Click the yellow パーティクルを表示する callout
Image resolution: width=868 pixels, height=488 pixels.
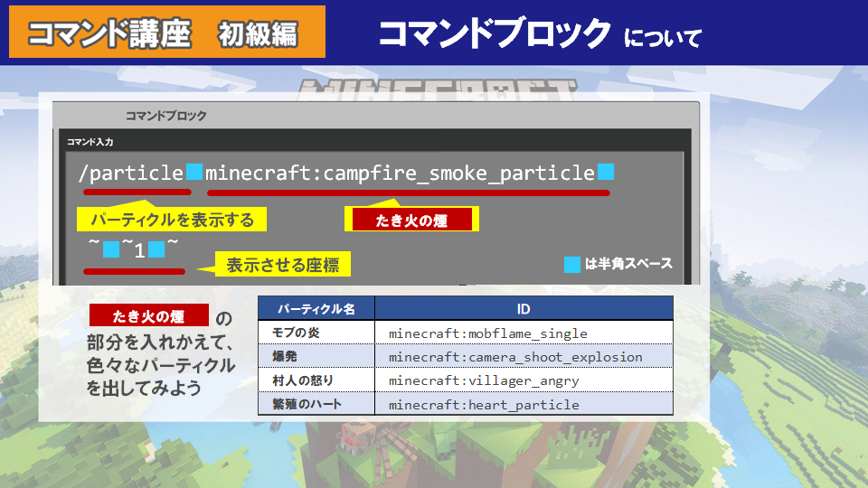coord(172,220)
